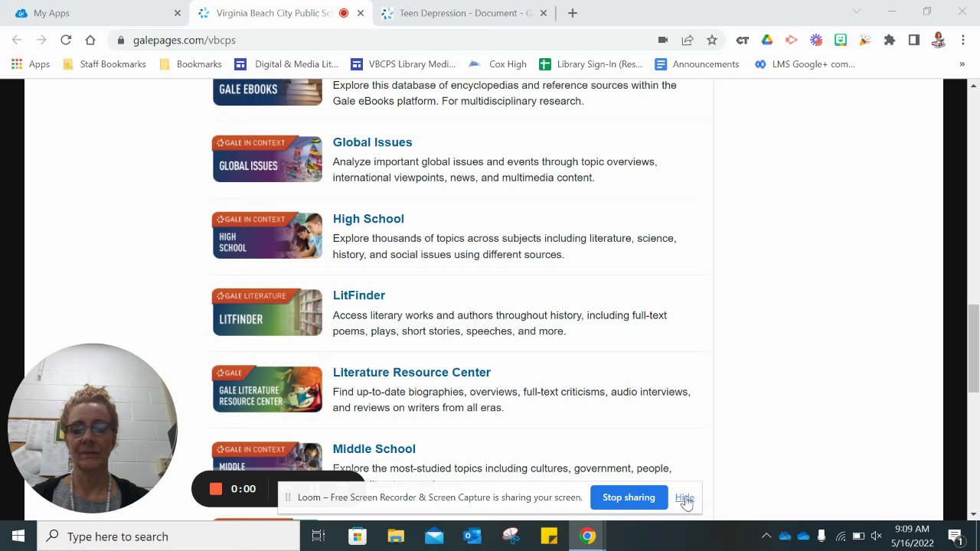Click the webcam bubble of the presenter
The width and height of the screenshot is (980, 551).
(x=93, y=428)
